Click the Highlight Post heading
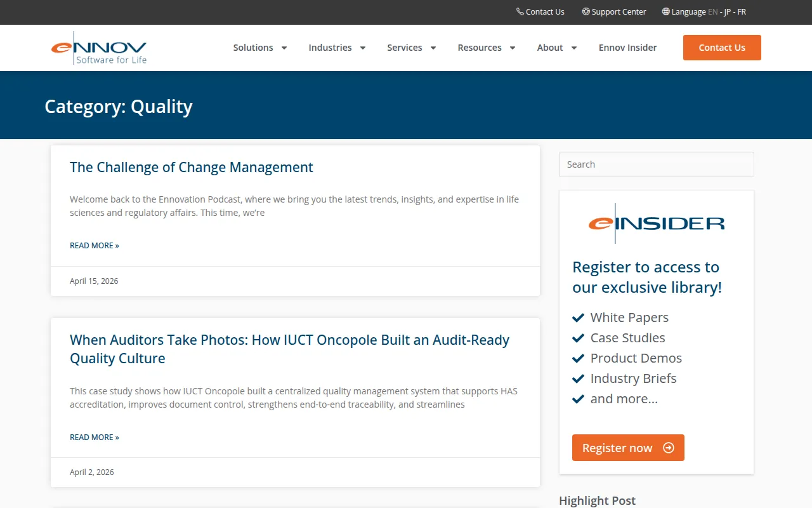The image size is (812, 508). pos(598,500)
